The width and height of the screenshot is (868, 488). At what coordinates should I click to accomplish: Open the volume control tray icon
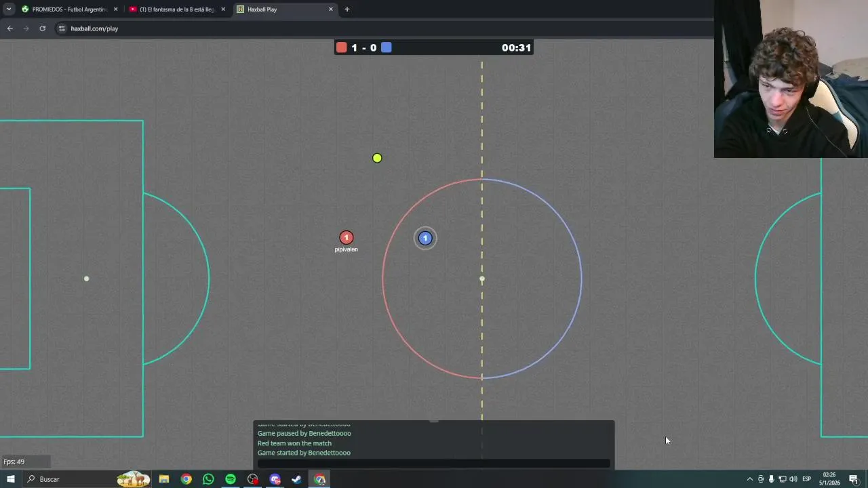coord(793,479)
